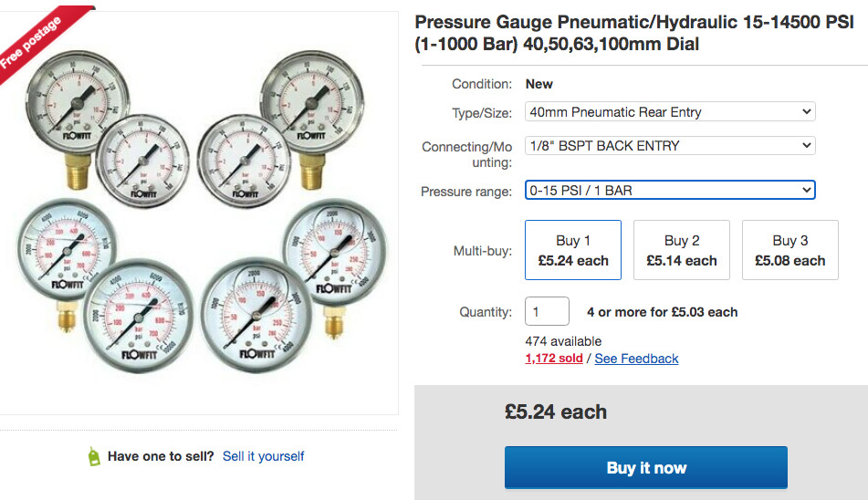
Task: Open the Type/Size dropdown
Action: (x=670, y=112)
